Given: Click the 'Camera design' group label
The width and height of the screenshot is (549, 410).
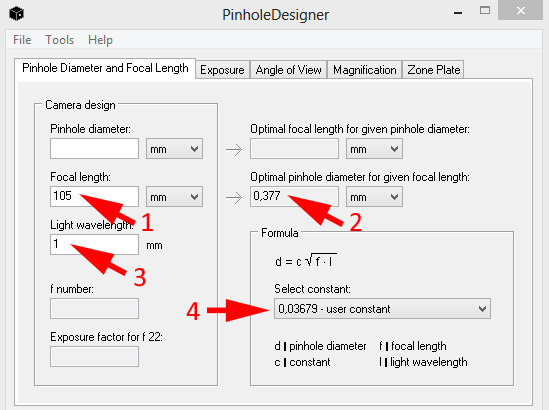Looking at the screenshot, I should [80, 105].
